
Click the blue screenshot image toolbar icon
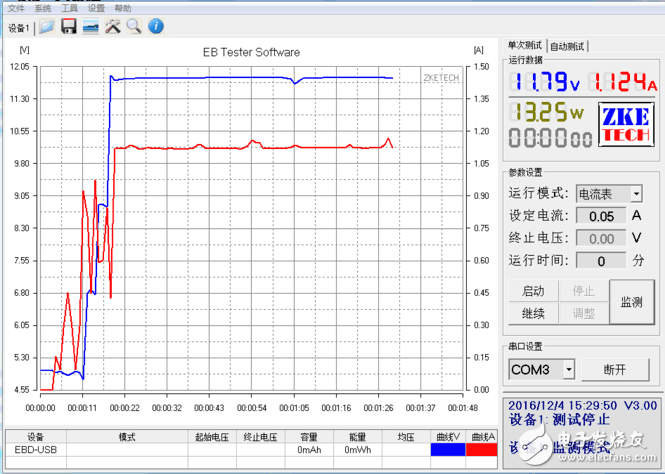[90, 26]
